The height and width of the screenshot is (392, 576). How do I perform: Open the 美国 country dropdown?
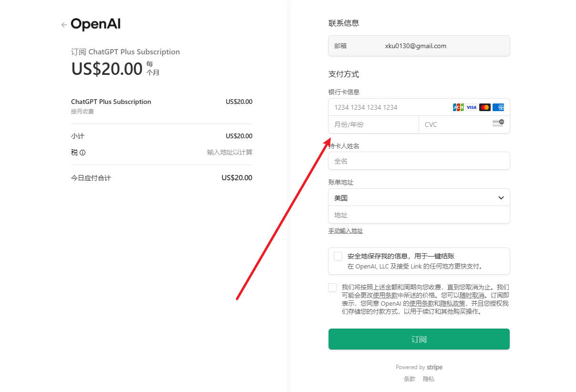[419, 197]
